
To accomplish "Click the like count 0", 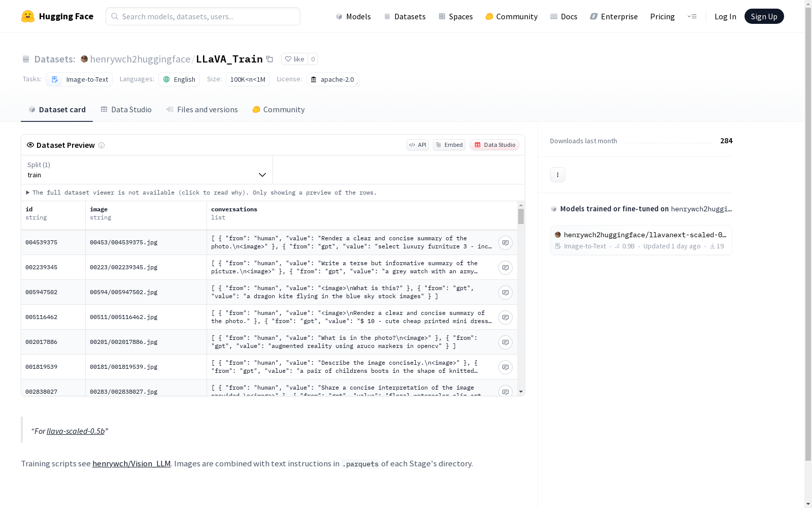I will 313,59.
